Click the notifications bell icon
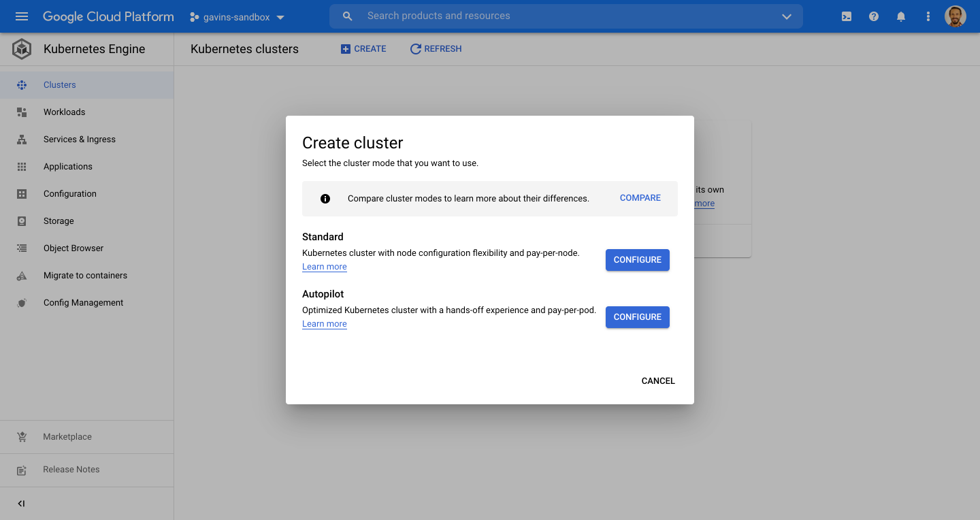The image size is (980, 520). [901, 16]
